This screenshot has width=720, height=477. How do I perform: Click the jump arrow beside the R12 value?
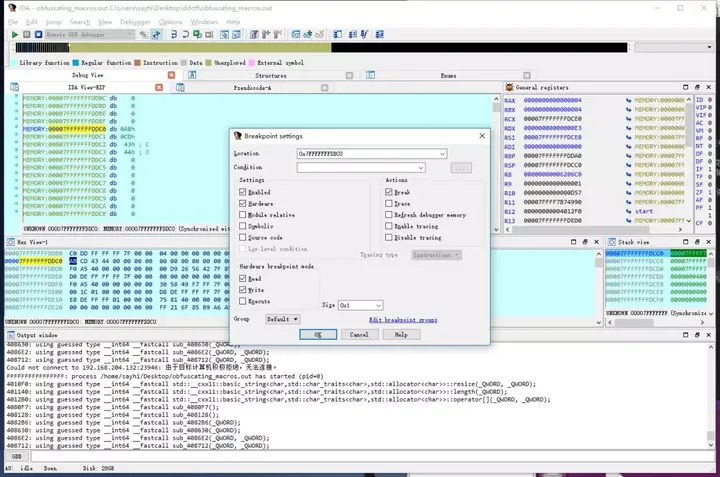(628, 211)
